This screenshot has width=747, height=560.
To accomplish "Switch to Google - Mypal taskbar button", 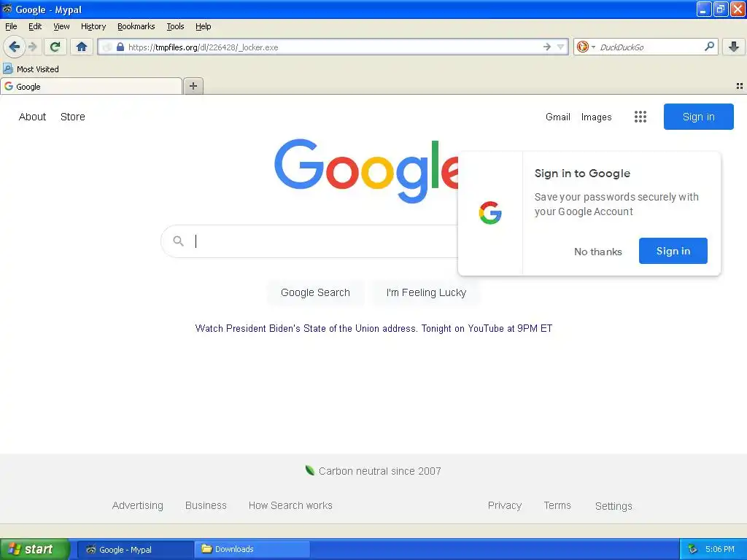I will (x=136, y=549).
